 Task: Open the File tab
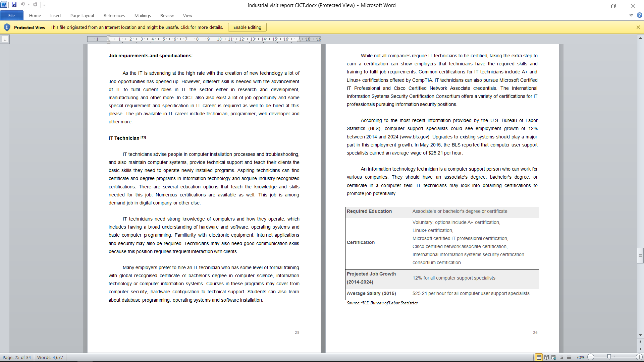click(11, 15)
